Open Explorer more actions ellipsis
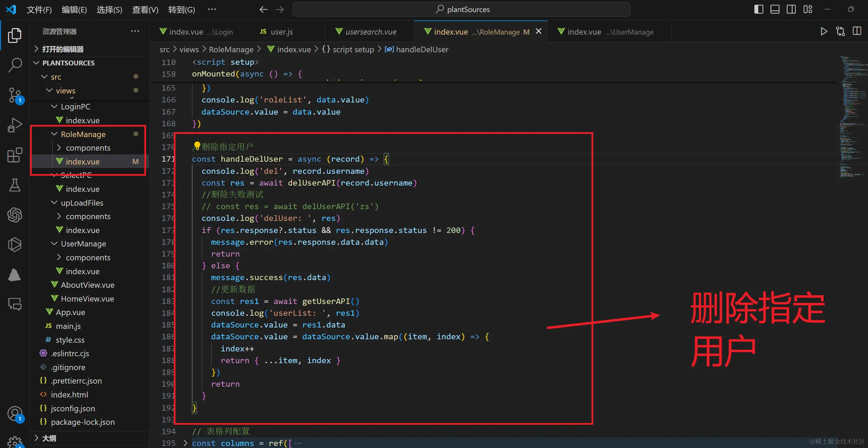Image resolution: width=868 pixels, height=448 pixels. [x=135, y=31]
